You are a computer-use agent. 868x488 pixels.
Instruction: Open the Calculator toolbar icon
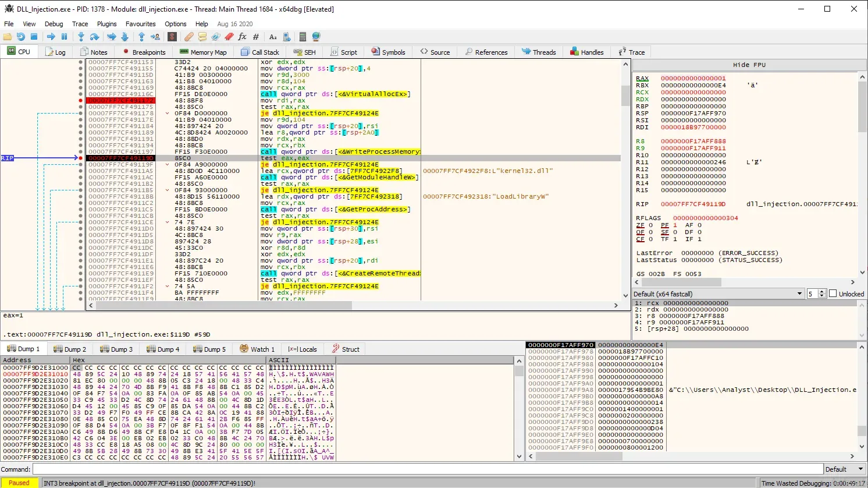point(303,37)
